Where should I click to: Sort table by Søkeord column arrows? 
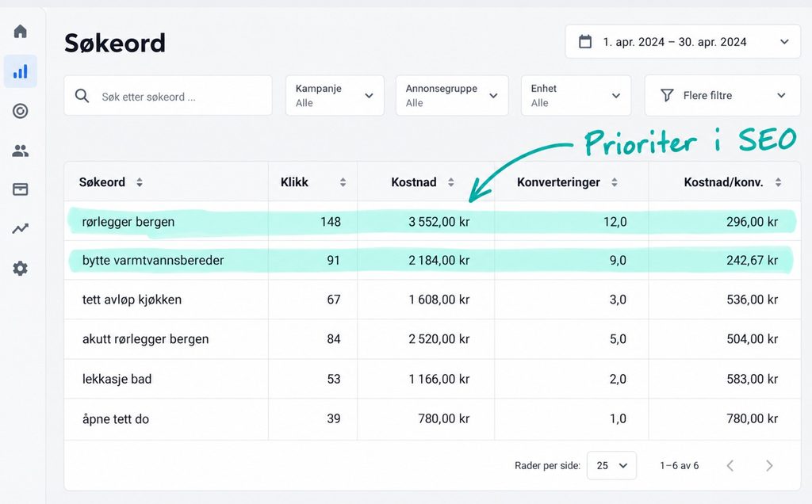140,182
